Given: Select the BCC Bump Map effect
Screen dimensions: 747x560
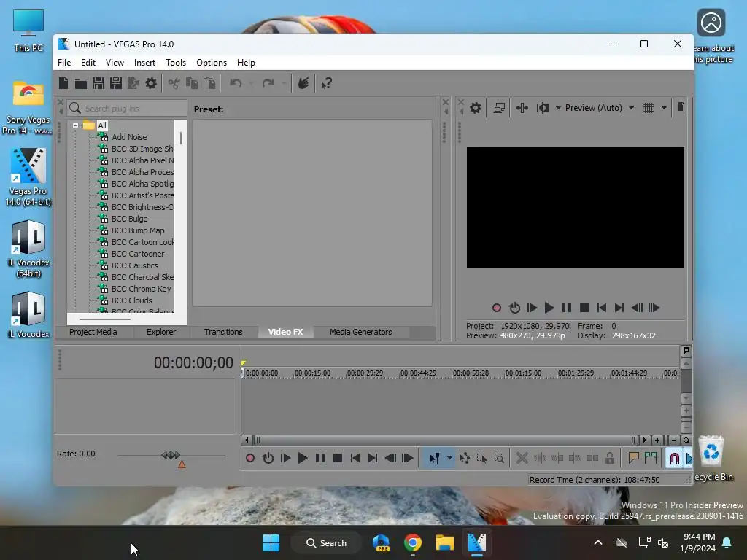Looking at the screenshot, I should tap(138, 230).
